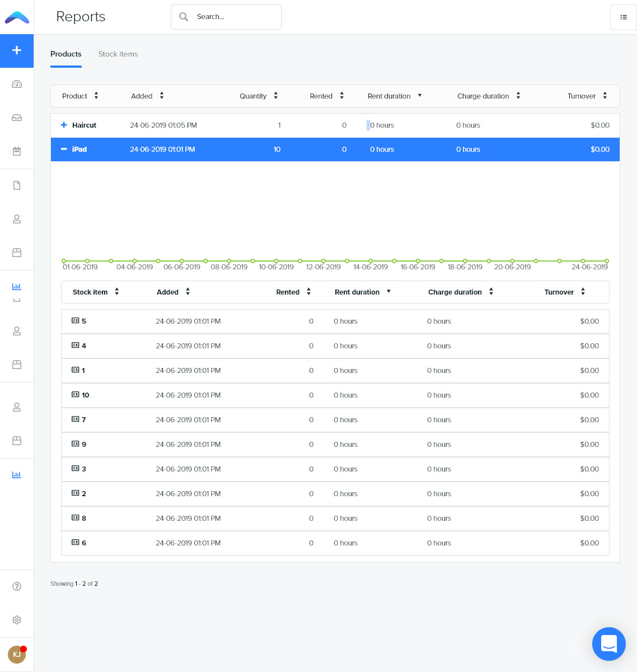Open the inbox tray icon in sidebar
Image resolution: width=637 pixels, height=672 pixels.
[17, 118]
